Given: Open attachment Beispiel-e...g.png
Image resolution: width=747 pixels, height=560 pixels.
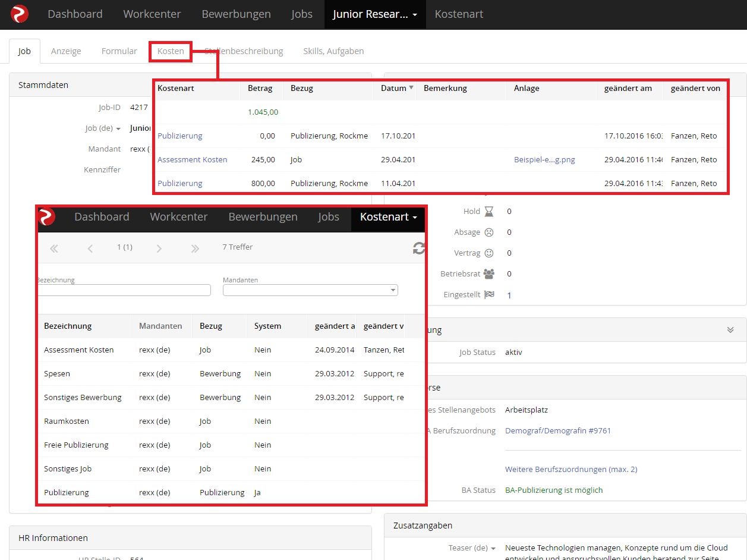Looking at the screenshot, I should tap(544, 159).
